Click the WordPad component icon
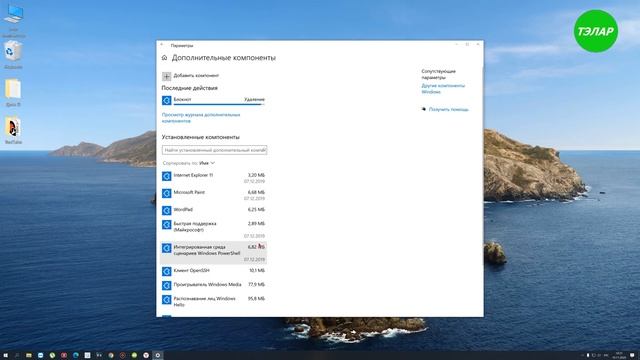The height and width of the screenshot is (360, 640). [x=167, y=210]
